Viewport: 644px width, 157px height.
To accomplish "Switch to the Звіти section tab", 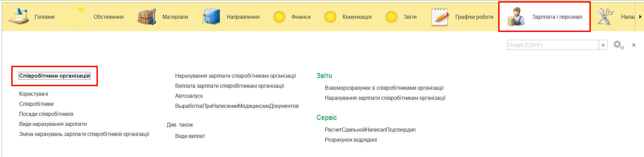I will pyautogui.click(x=410, y=17).
